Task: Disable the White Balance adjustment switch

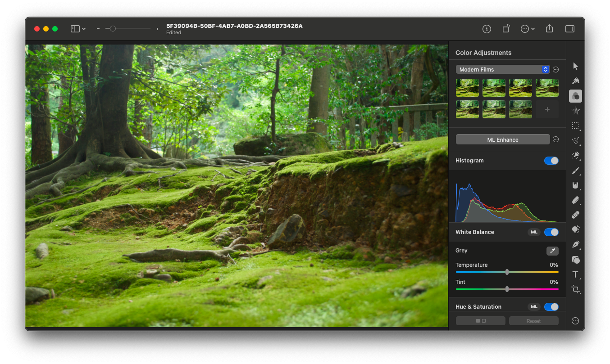Action: (551, 232)
